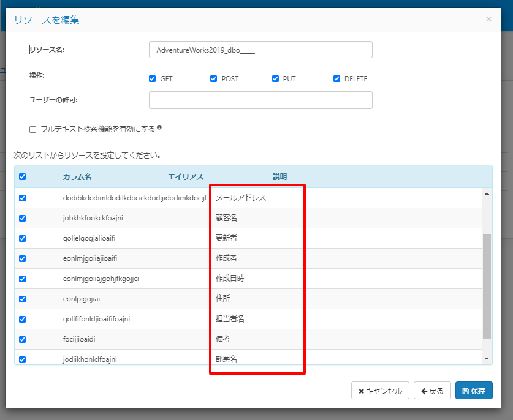Viewport: 513px width, 420px height.
Task: Click the 顧客名 description cell
Action: tap(226, 218)
